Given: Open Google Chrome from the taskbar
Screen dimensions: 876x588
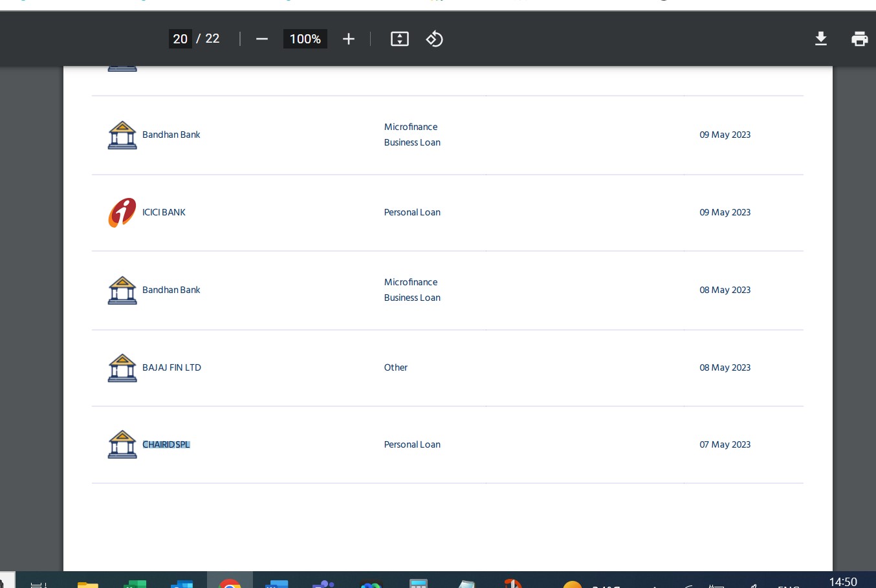Looking at the screenshot, I should coord(230,582).
